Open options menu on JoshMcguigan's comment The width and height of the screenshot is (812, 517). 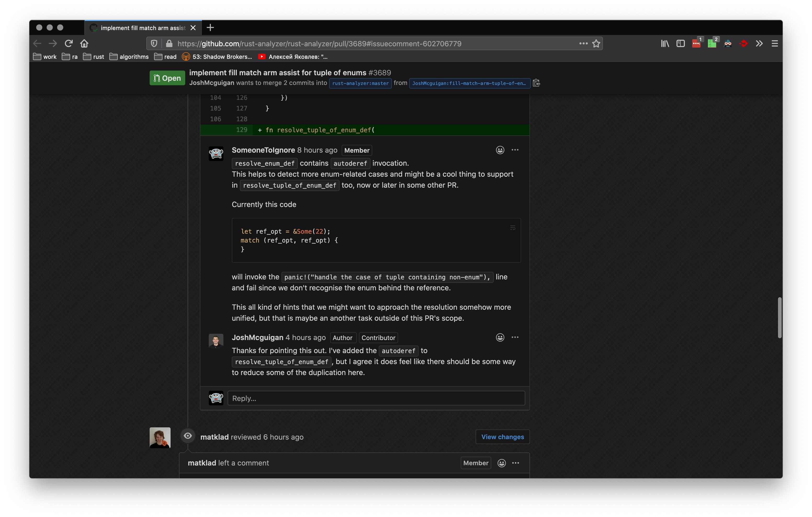click(x=515, y=337)
